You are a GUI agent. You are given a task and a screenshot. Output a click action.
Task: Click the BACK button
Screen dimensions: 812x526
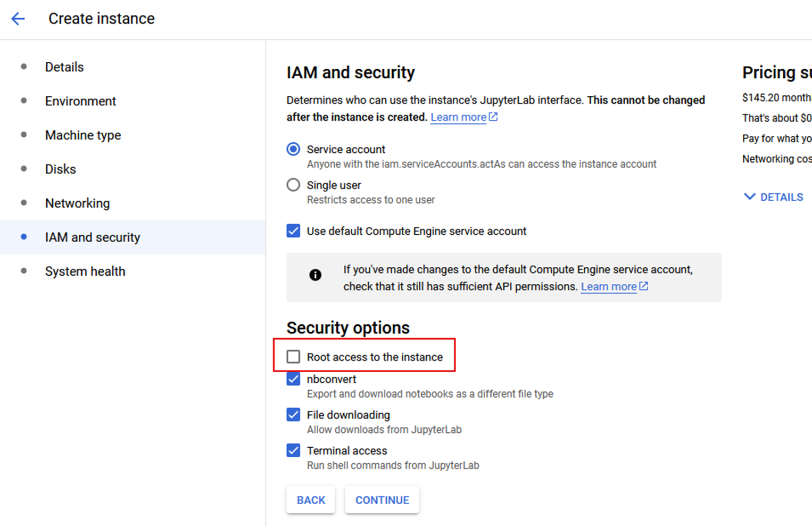(311, 499)
